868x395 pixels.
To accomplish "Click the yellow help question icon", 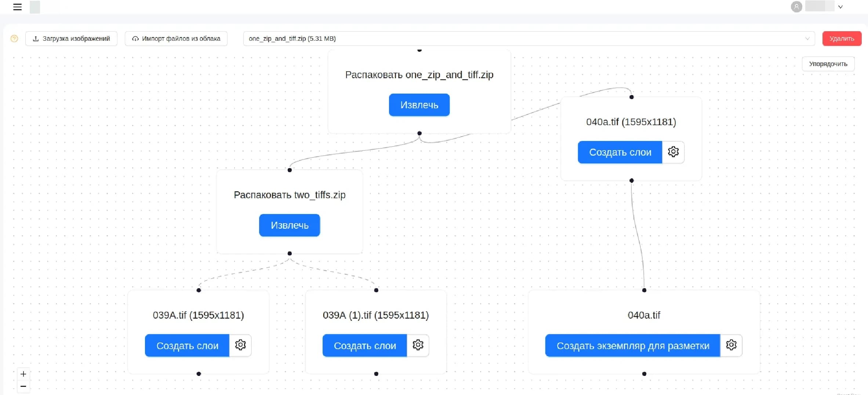I will [x=14, y=39].
